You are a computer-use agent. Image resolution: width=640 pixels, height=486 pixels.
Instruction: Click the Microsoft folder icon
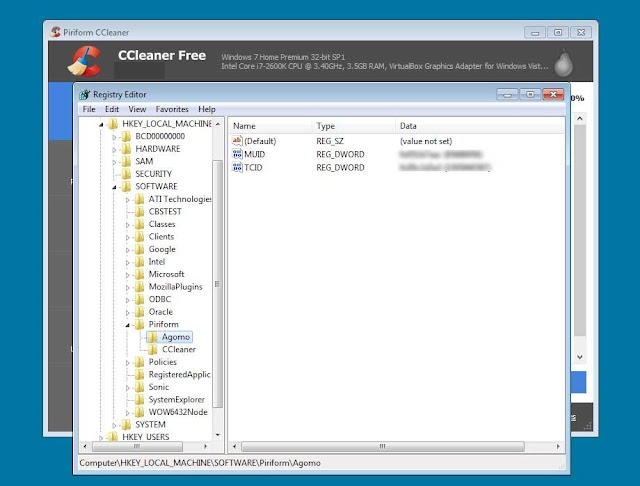tap(140, 274)
